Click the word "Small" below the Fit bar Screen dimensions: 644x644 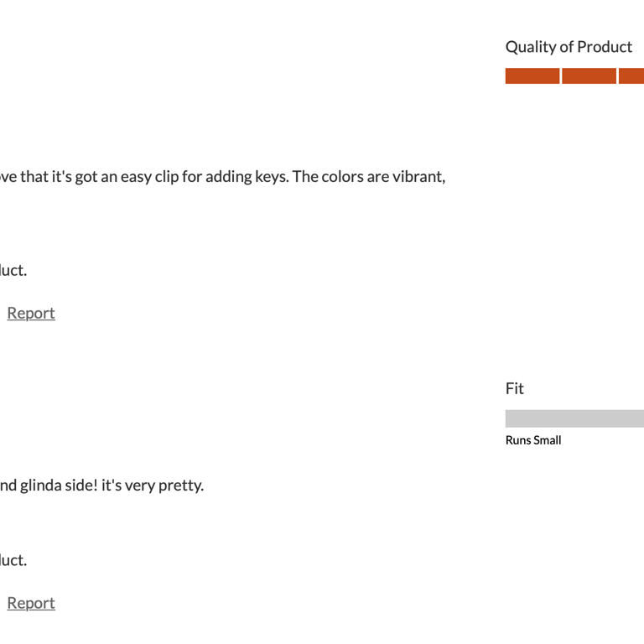[x=547, y=440]
